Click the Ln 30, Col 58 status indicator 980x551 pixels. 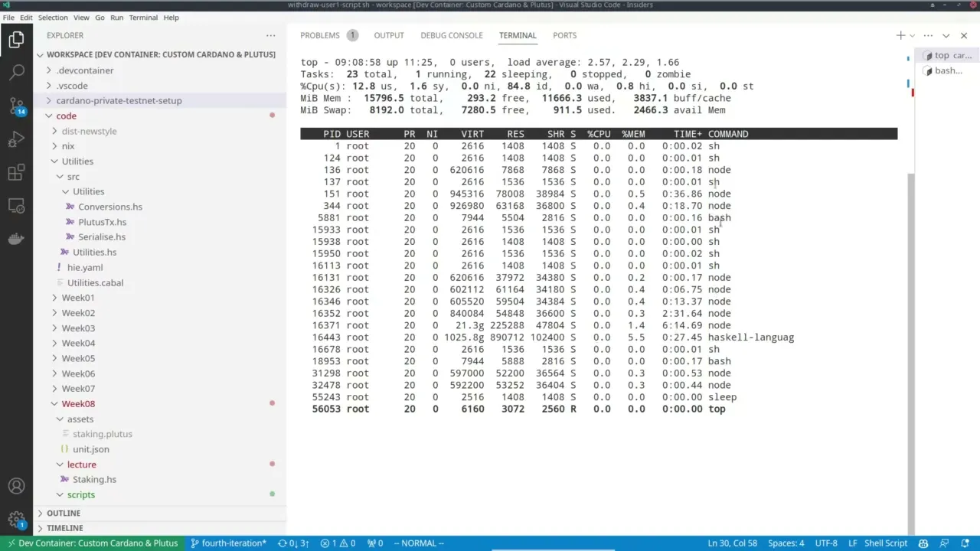[732, 543]
